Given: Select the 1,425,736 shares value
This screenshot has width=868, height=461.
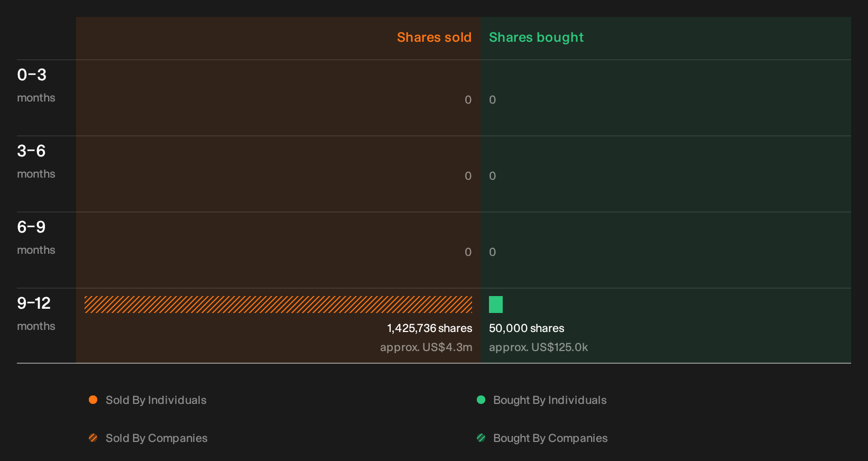Looking at the screenshot, I should click(x=430, y=328).
